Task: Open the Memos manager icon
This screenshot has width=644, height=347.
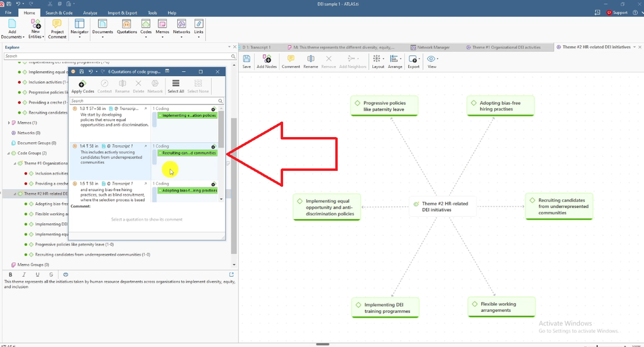Action: (162, 24)
